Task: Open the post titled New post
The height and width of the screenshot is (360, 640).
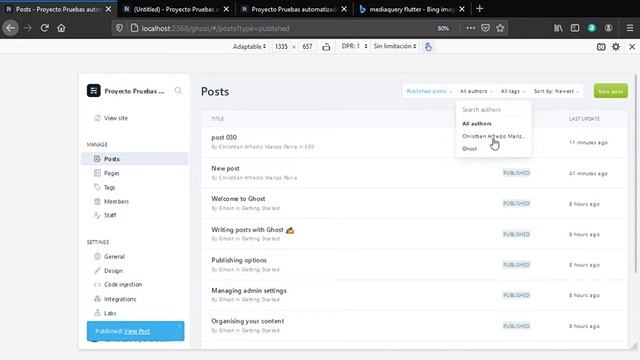Action: click(225, 168)
